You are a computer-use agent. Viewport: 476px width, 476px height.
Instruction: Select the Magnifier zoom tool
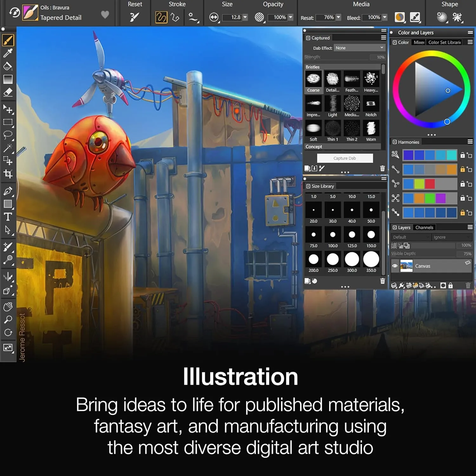tap(8, 319)
